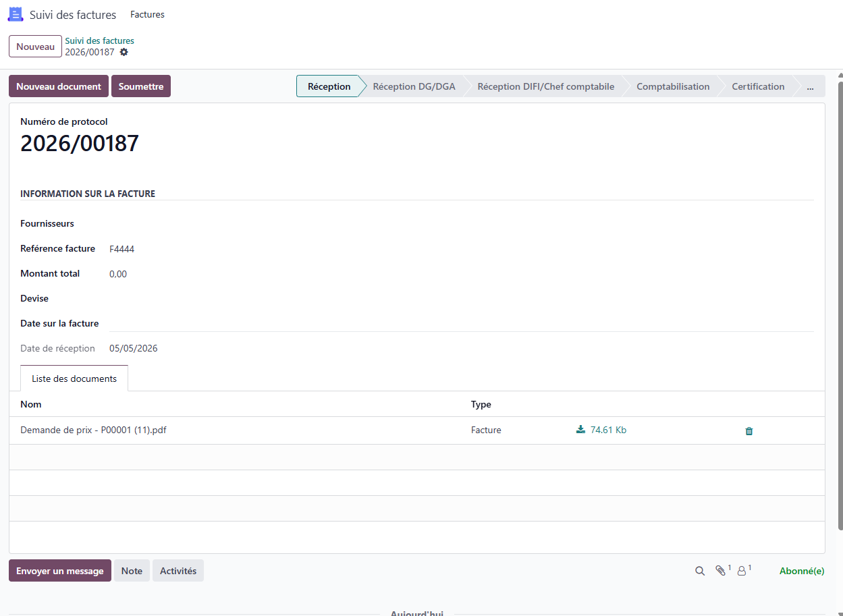Screen dimensions: 843x616
Task: Delete the Demande de prix document row
Action: pyautogui.click(x=749, y=430)
